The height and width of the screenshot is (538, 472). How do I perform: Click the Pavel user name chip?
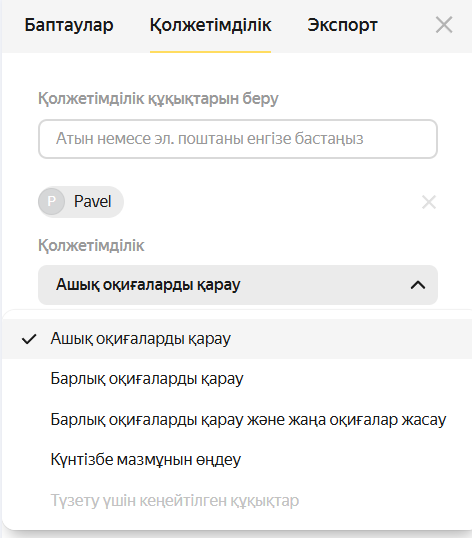81,202
